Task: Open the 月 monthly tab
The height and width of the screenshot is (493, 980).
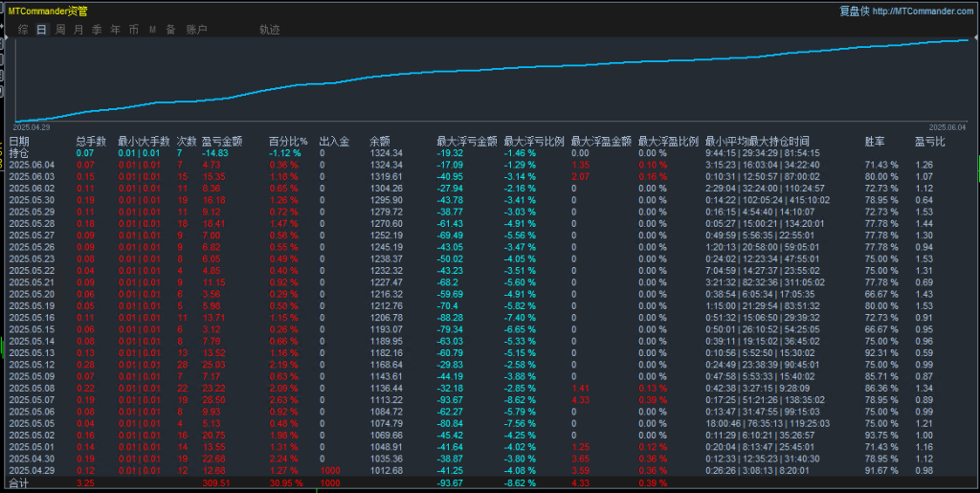Action: pyautogui.click(x=78, y=30)
